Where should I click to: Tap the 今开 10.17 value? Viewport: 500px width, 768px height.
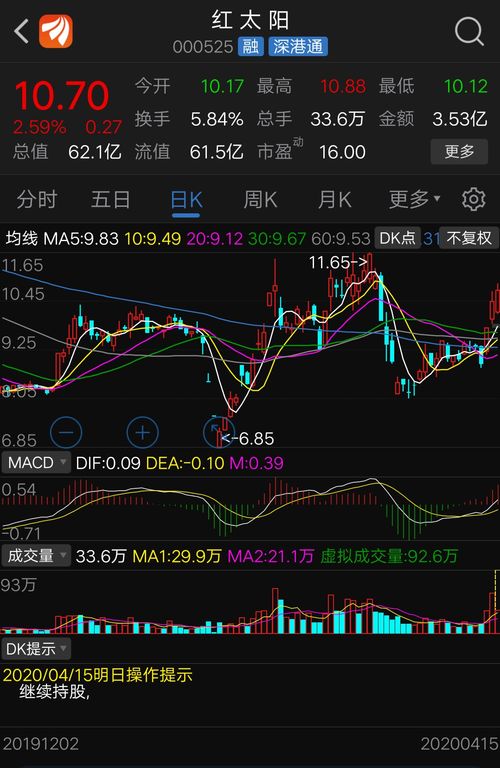pos(222,87)
